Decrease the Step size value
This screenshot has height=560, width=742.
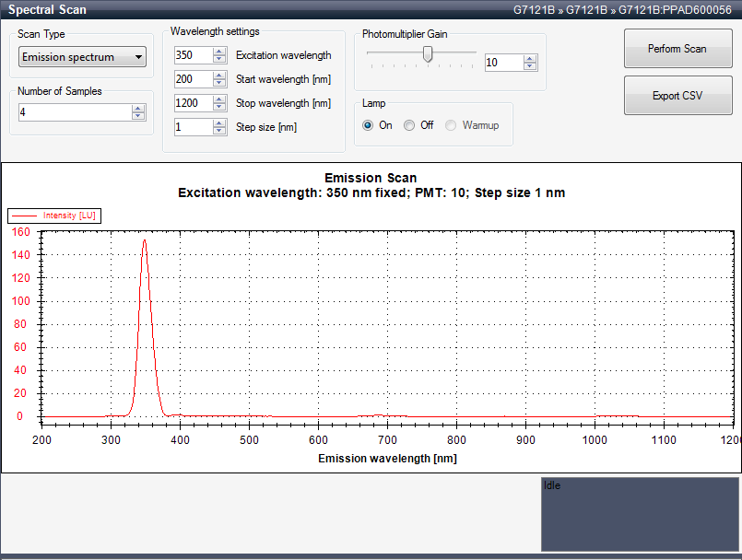click(218, 132)
